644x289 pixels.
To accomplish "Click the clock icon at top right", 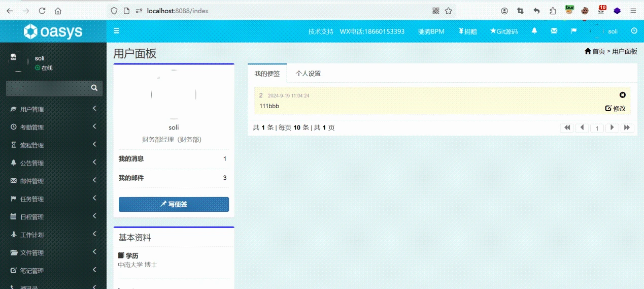I will [634, 31].
